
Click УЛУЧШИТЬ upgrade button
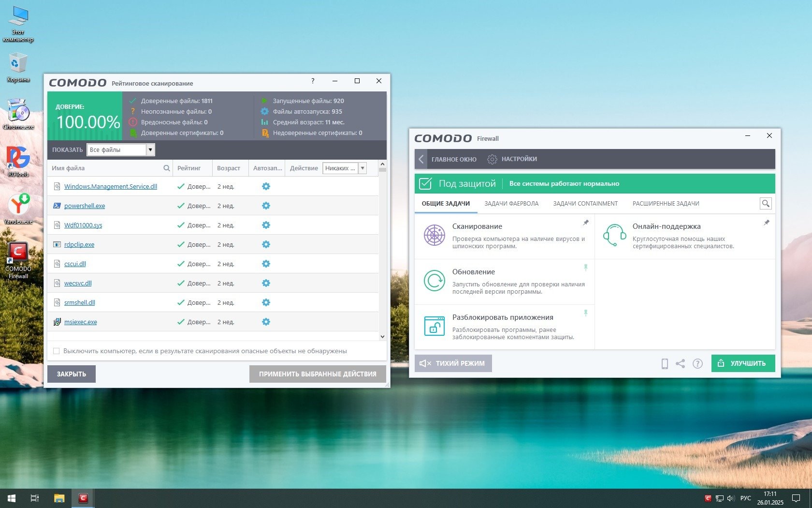tap(743, 363)
